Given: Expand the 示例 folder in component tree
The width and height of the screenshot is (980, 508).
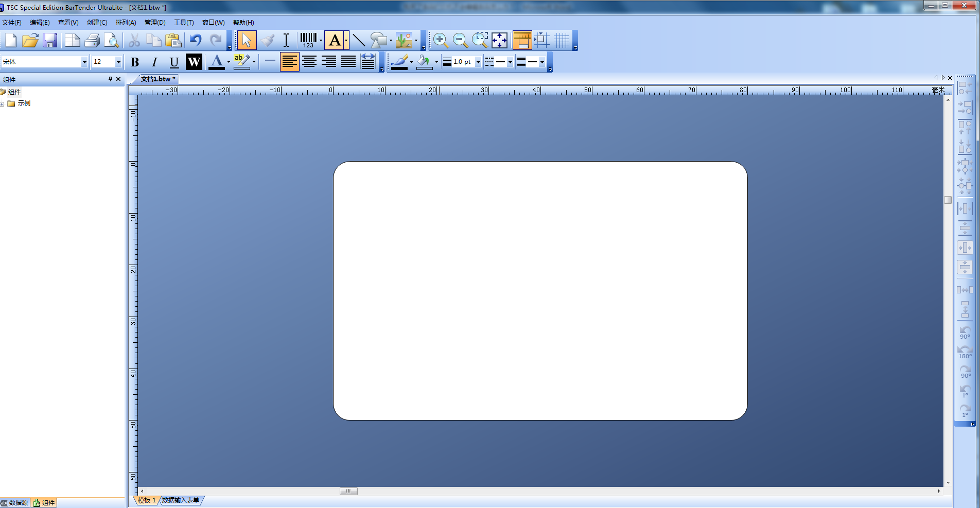Looking at the screenshot, I should tap(3, 103).
